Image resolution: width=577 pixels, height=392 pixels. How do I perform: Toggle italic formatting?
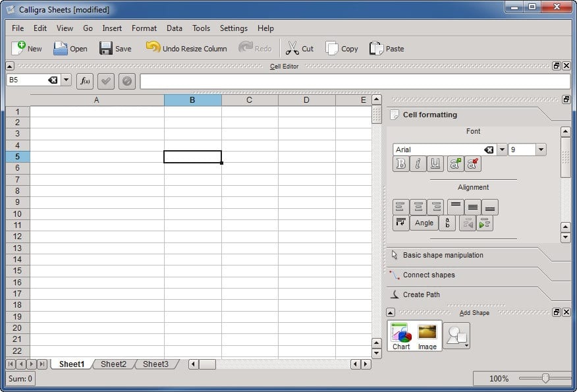tap(418, 164)
